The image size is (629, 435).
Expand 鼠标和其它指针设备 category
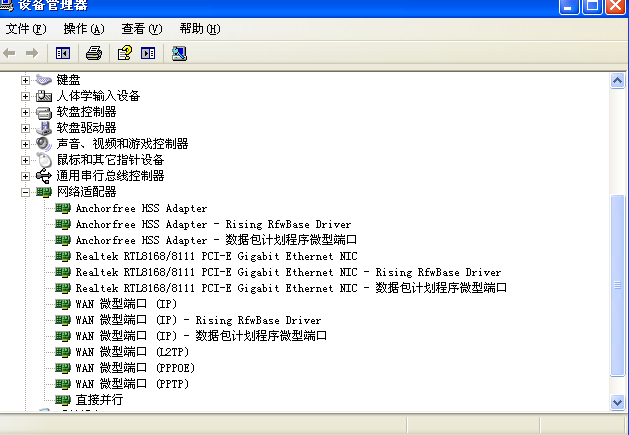coord(25,160)
